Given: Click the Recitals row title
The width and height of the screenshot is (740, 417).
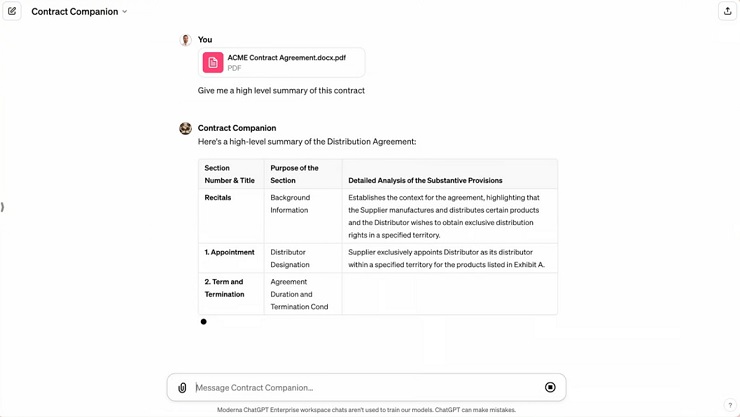Looking at the screenshot, I should pos(218,198).
